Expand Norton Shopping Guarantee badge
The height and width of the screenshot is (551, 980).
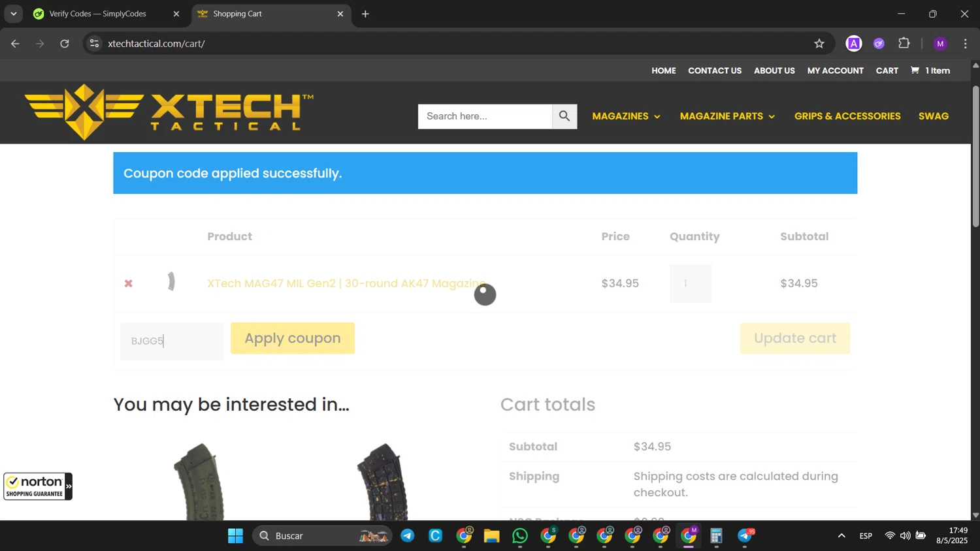tap(69, 487)
